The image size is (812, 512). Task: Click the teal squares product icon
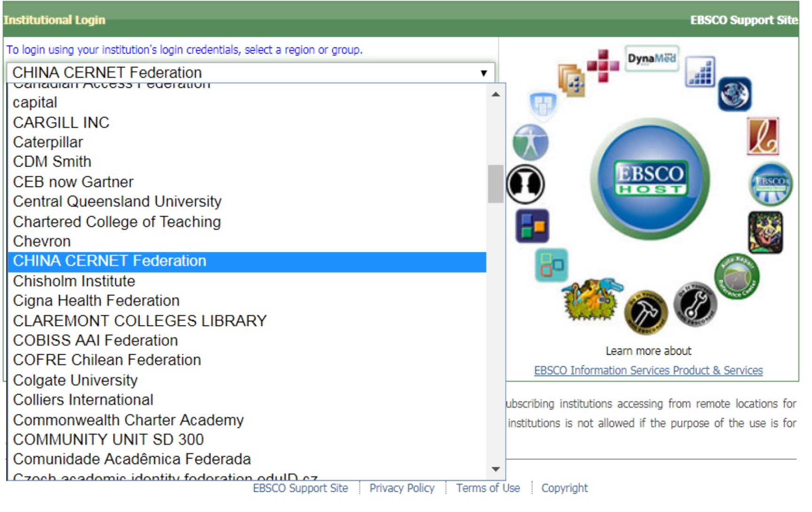[x=552, y=265]
